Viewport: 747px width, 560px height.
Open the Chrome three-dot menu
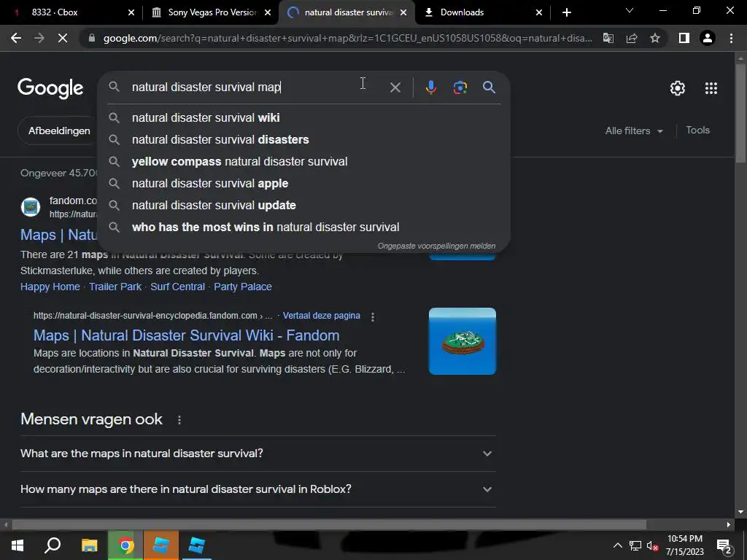coord(731,38)
